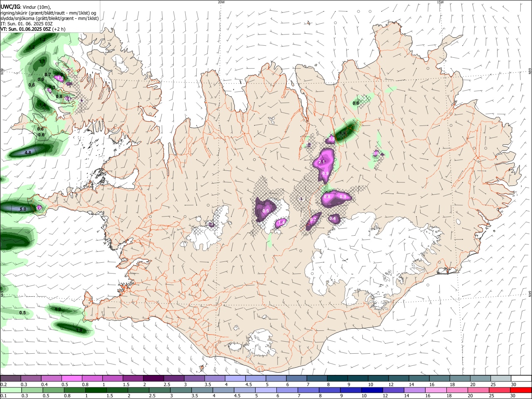
Task: Click the 'UWC/IG' title text
Action: 10,7
